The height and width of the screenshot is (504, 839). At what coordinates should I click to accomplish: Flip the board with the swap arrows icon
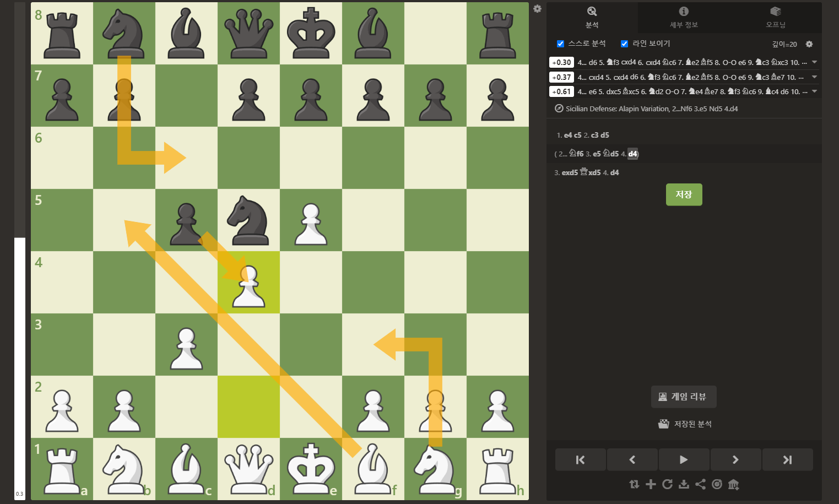pos(634,484)
